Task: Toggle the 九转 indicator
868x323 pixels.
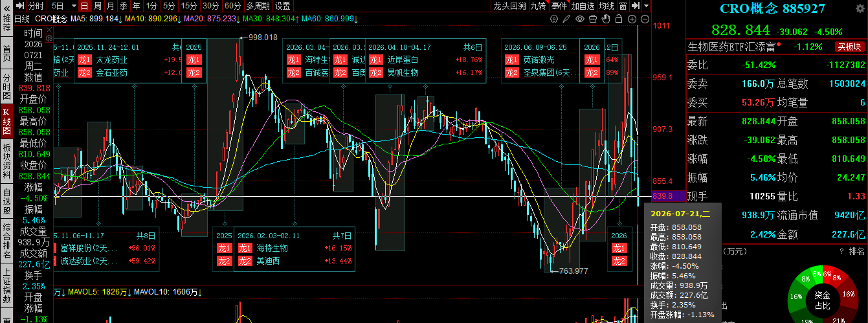Action: 538,6
